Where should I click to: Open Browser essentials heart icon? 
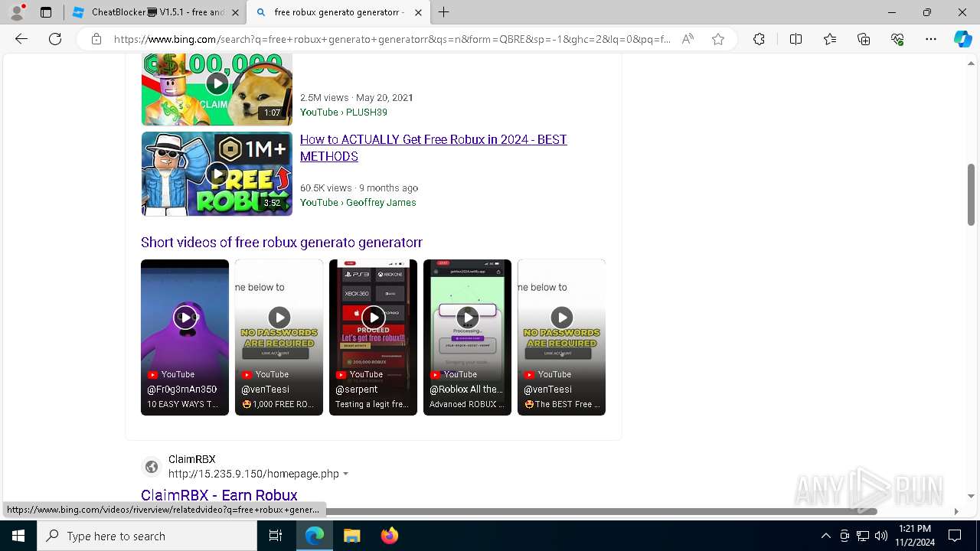click(x=897, y=39)
